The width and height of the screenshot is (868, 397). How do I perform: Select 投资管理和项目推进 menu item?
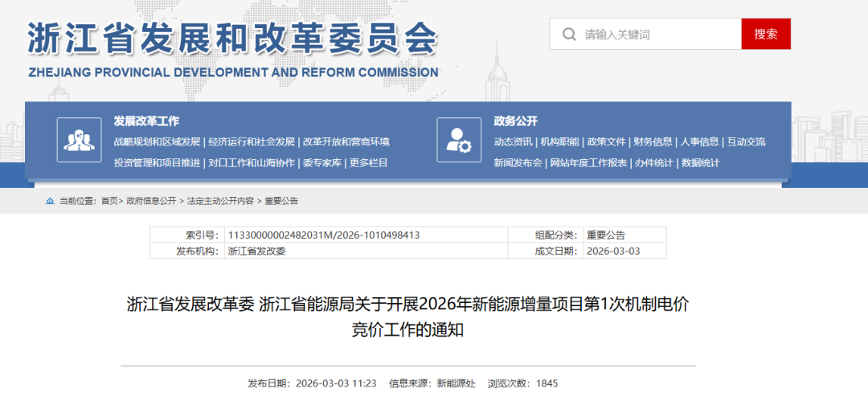pos(157,162)
